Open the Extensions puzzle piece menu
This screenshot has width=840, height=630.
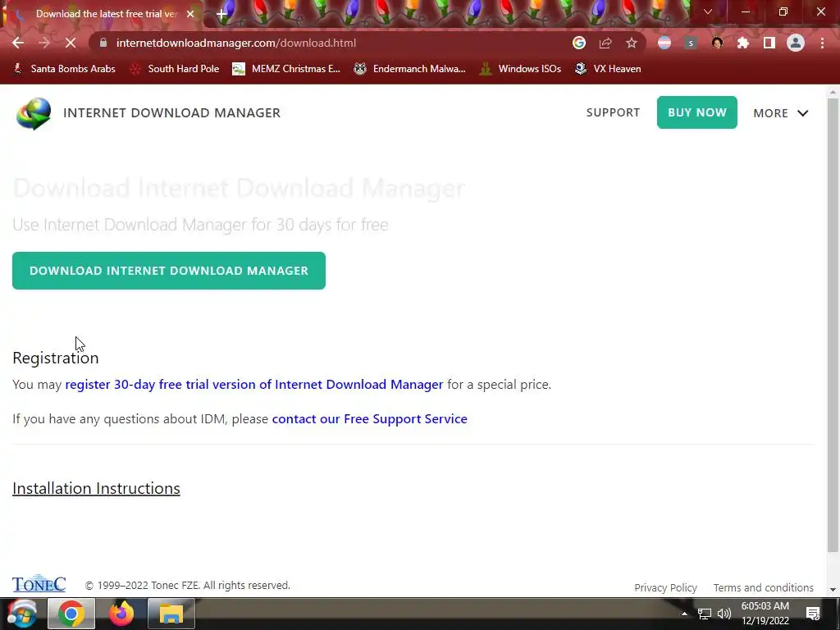(743, 43)
